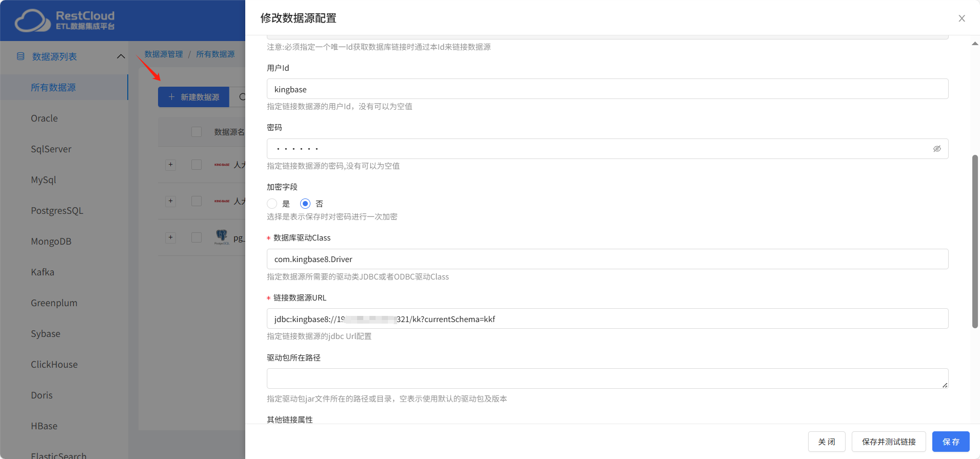Expand the second Kingbase table row
This screenshot has width=980, height=459.
(x=171, y=201)
